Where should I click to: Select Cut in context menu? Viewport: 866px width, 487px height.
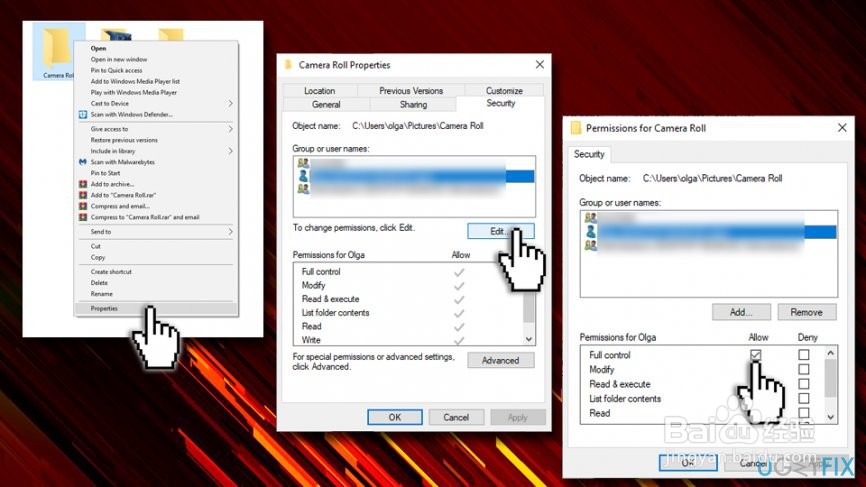pos(96,246)
